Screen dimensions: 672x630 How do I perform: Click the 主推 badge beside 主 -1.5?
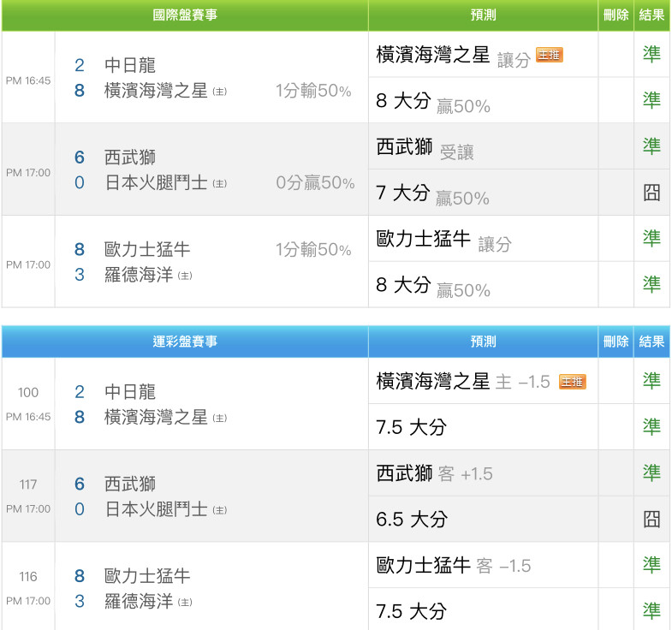click(x=572, y=382)
